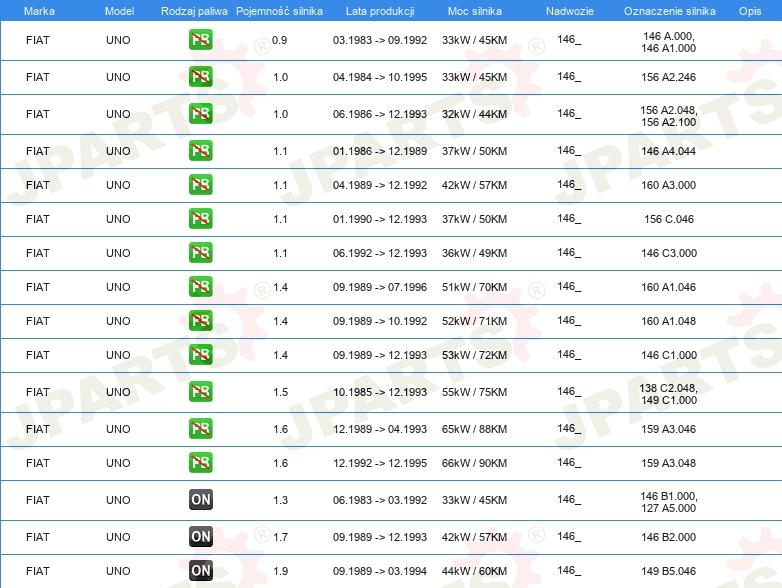The width and height of the screenshot is (782, 588).
Task: Click power value 52kW / 71KM
Action: 474,321
